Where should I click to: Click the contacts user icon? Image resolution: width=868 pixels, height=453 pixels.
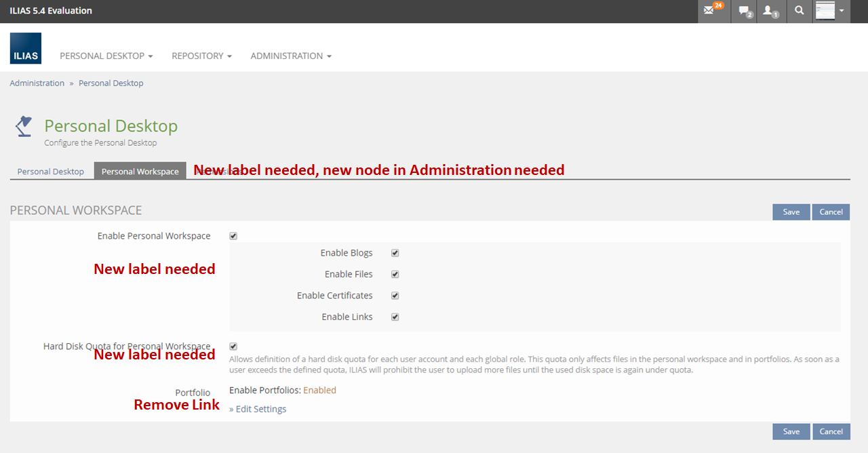coord(770,11)
